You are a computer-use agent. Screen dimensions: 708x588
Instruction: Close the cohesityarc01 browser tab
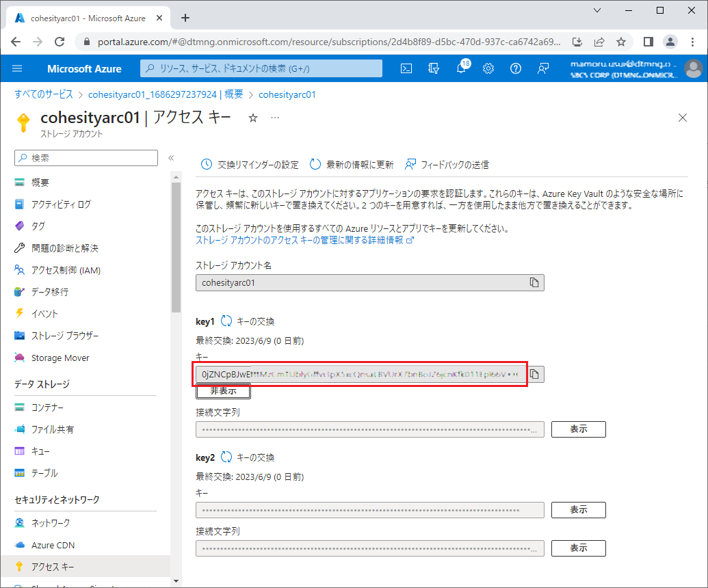point(159,18)
